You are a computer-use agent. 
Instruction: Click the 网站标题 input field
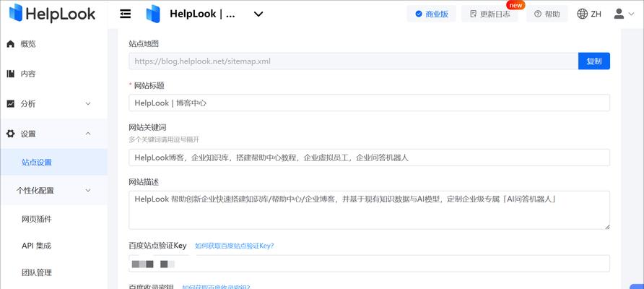click(x=369, y=103)
